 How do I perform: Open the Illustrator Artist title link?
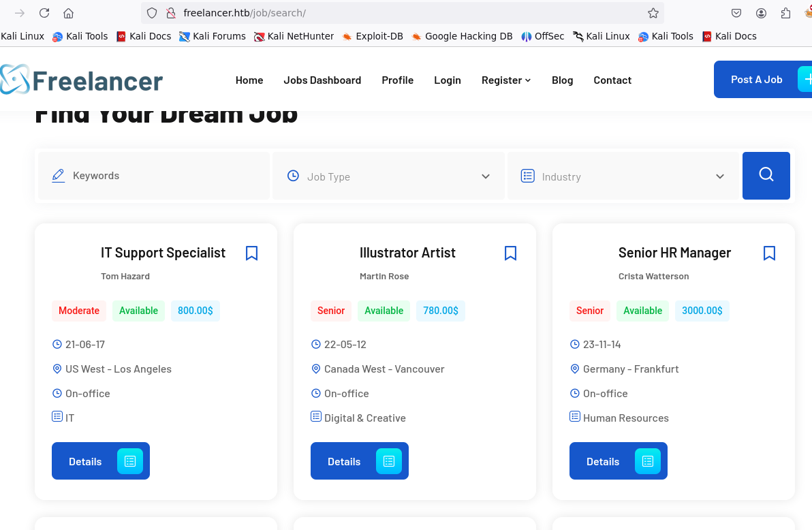click(x=407, y=253)
